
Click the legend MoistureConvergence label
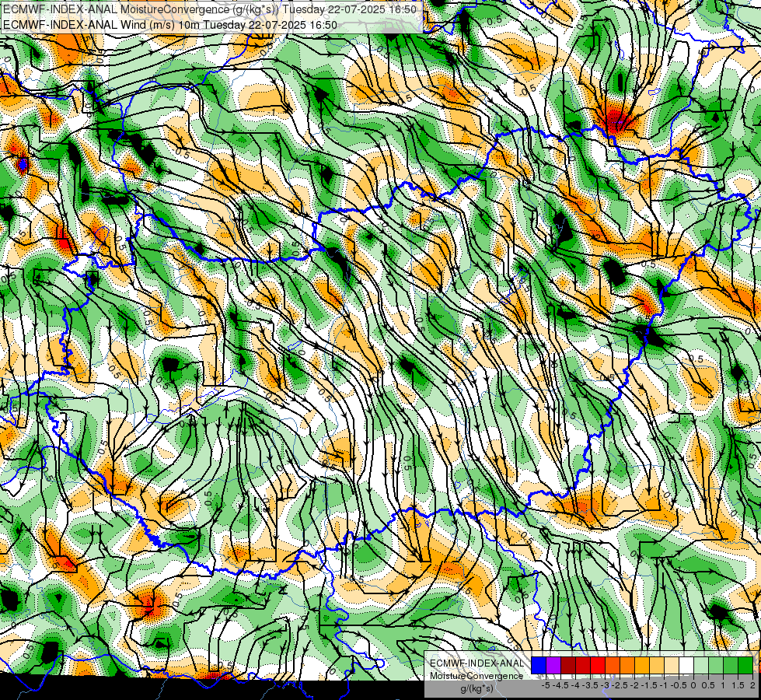click(476, 676)
